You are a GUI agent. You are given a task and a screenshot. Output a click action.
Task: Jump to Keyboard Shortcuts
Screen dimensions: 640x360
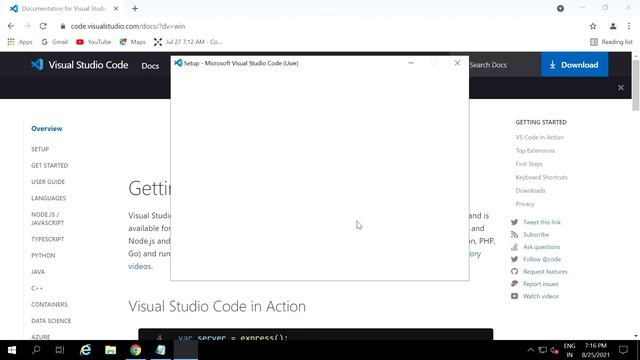pyautogui.click(x=541, y=177)
